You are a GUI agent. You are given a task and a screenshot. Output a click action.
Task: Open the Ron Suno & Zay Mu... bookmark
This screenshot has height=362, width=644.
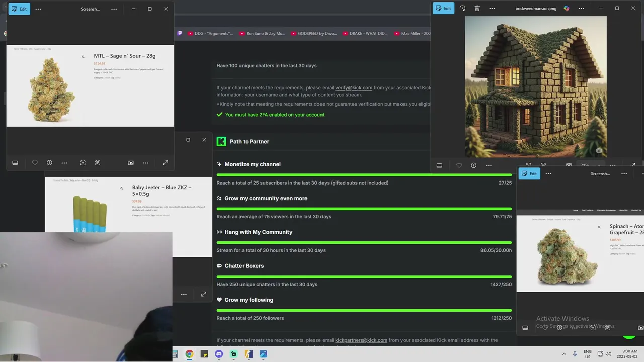click(x=262, y=33)
